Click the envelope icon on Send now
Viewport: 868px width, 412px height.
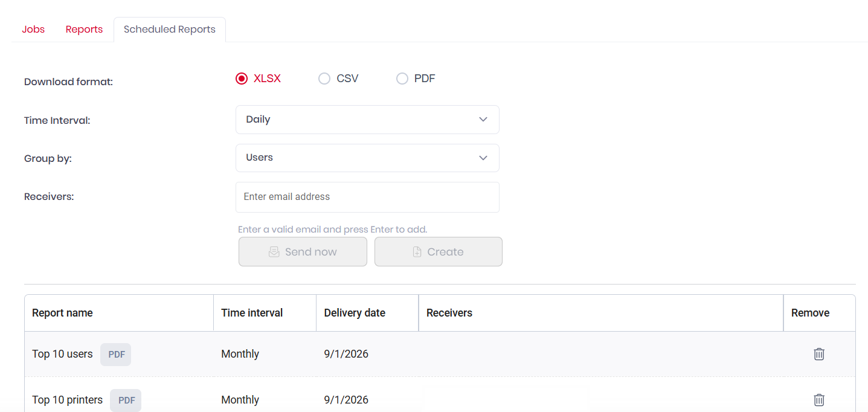[x=274, y=252]
